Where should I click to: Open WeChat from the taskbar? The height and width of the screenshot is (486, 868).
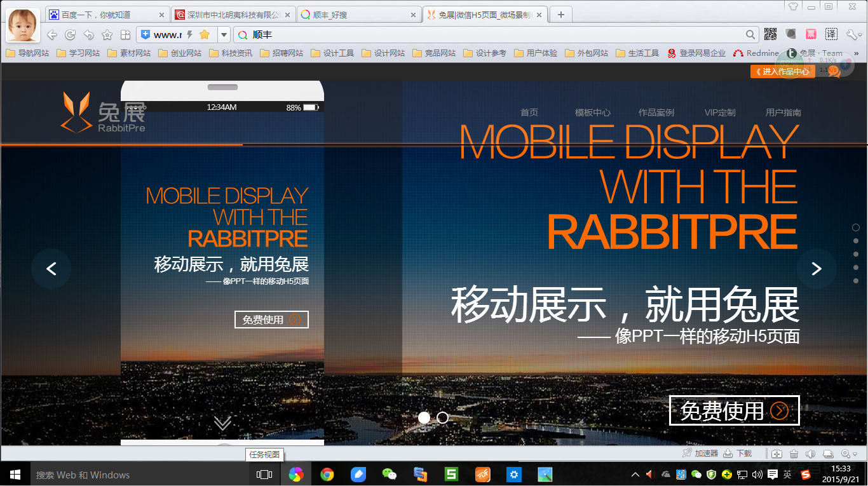click(389, 475)
